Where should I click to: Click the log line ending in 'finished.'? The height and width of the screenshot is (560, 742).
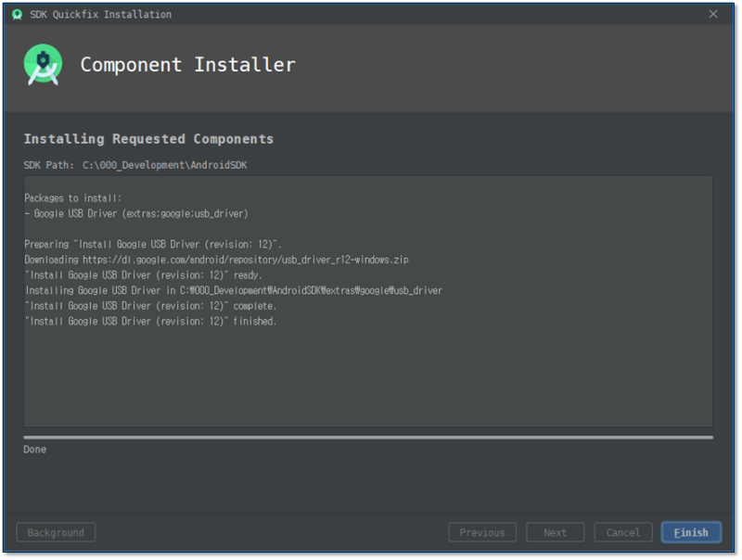(x=150, y=321)
